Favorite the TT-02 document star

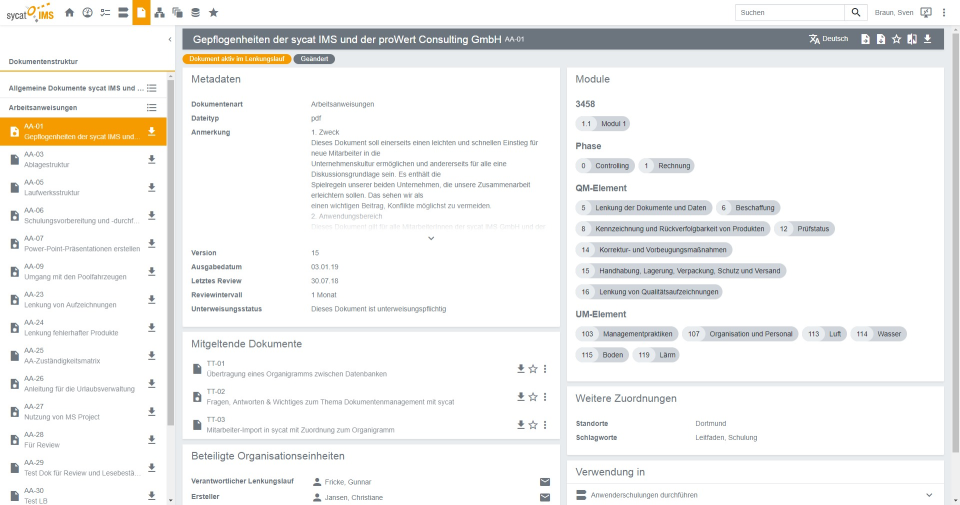tap(533, 397)
